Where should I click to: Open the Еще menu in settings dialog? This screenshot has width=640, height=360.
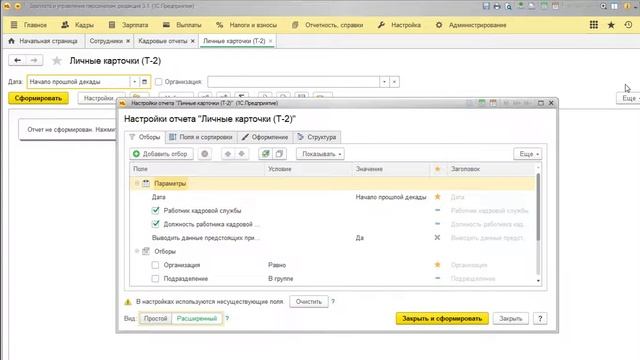[528, 154]
